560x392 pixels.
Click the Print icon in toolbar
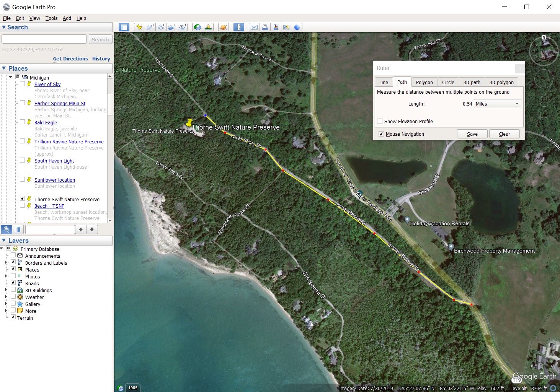coord(265,27)
